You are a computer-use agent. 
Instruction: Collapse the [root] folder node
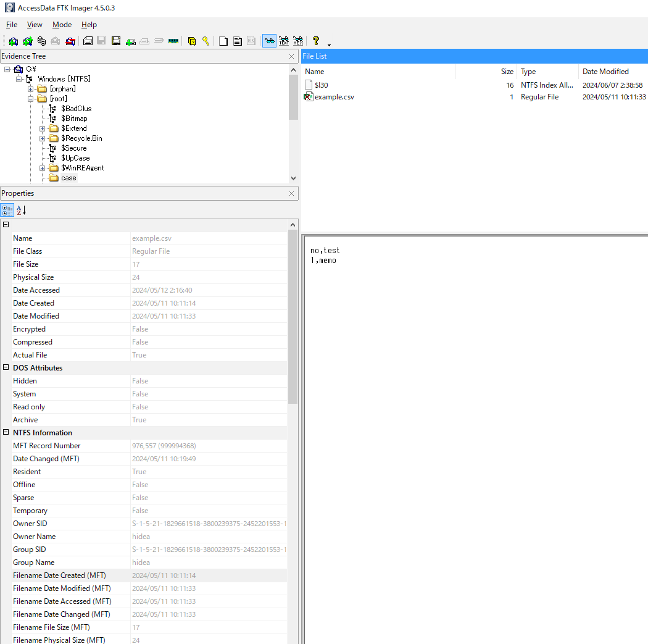point(31,99)
